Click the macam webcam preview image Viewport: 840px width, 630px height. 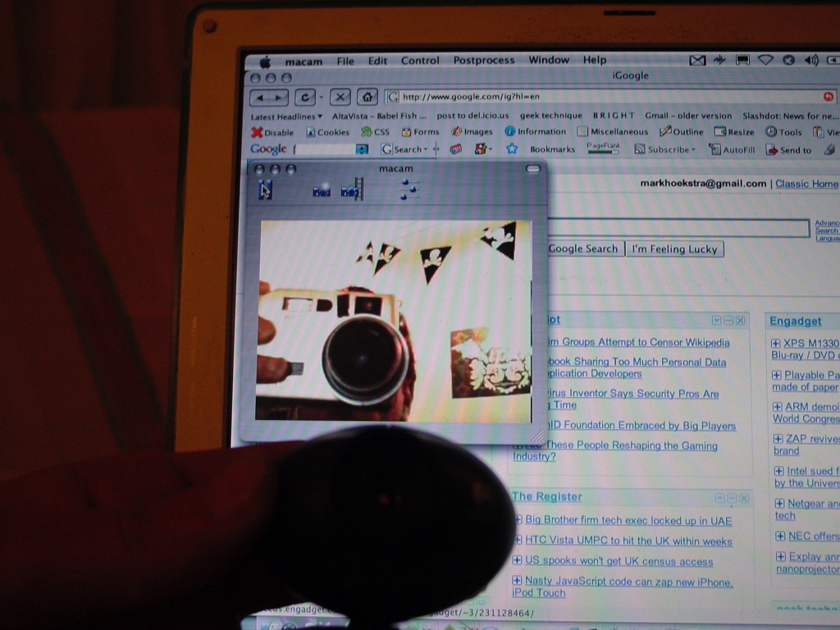(394, 321)
